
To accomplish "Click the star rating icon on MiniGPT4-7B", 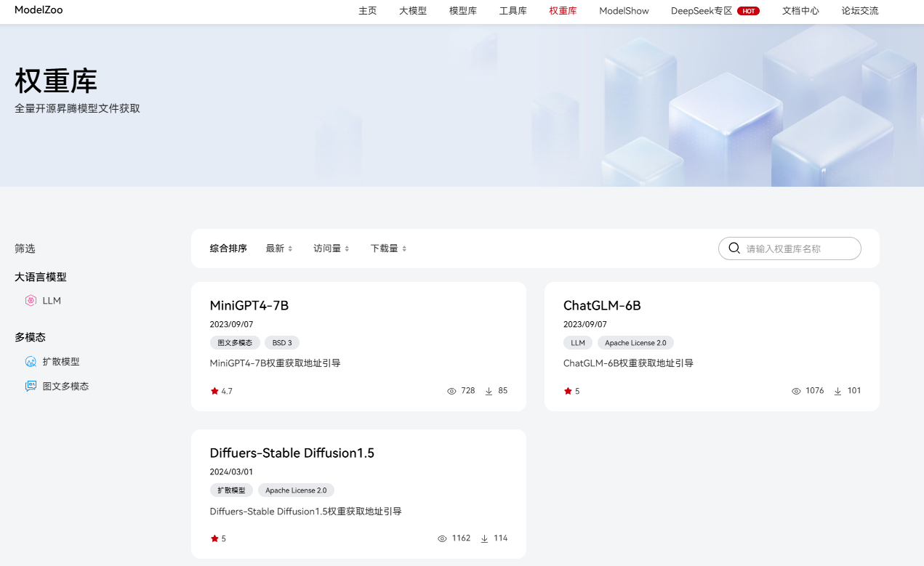I will point(214,391).
